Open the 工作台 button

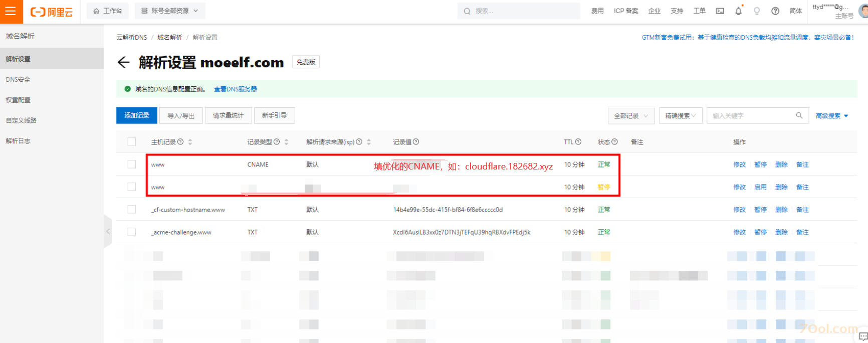108,11
